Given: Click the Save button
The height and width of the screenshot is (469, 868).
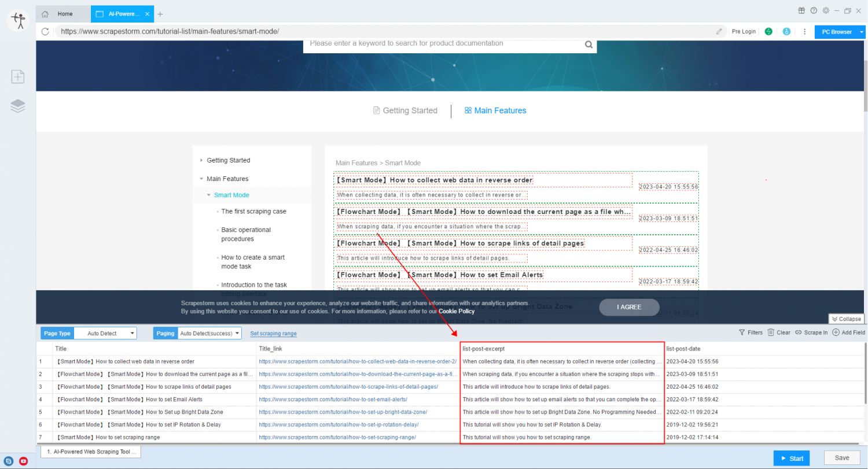Looking at the screenshot, I should coord(842,458).
